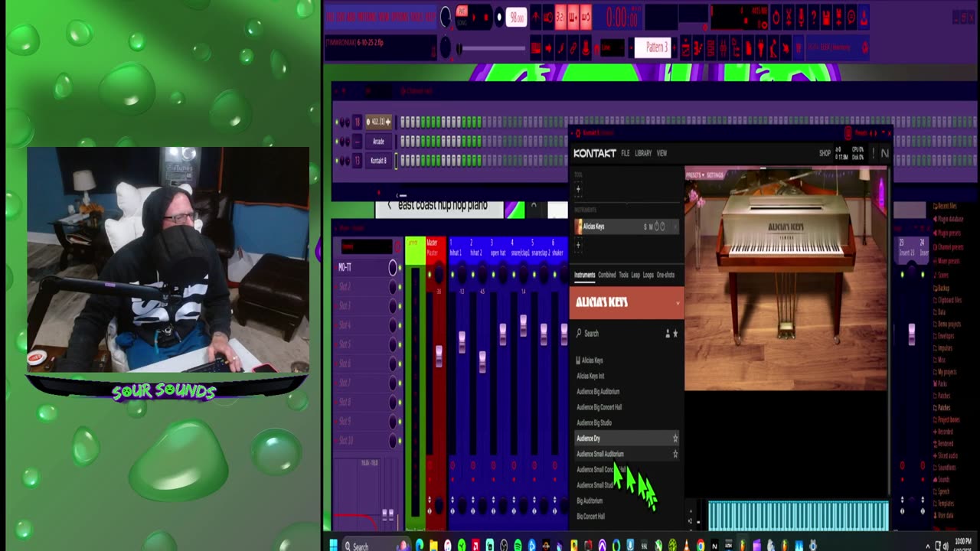Viewport: 980px width, 551px height.
Task: Click the Native Instruments N logo icon
Action: tap(884, 153)
